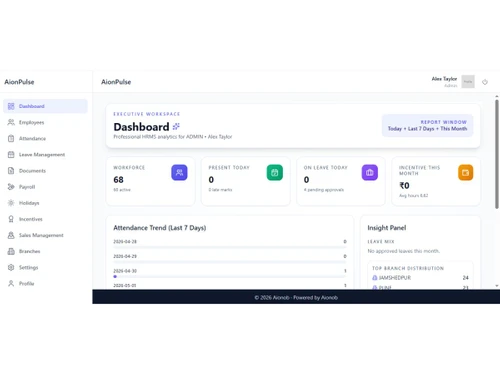Click the JAMSHEDPUR branch row
The height and width of the screenshot is (375, 500).
click(x=420, y=278)
